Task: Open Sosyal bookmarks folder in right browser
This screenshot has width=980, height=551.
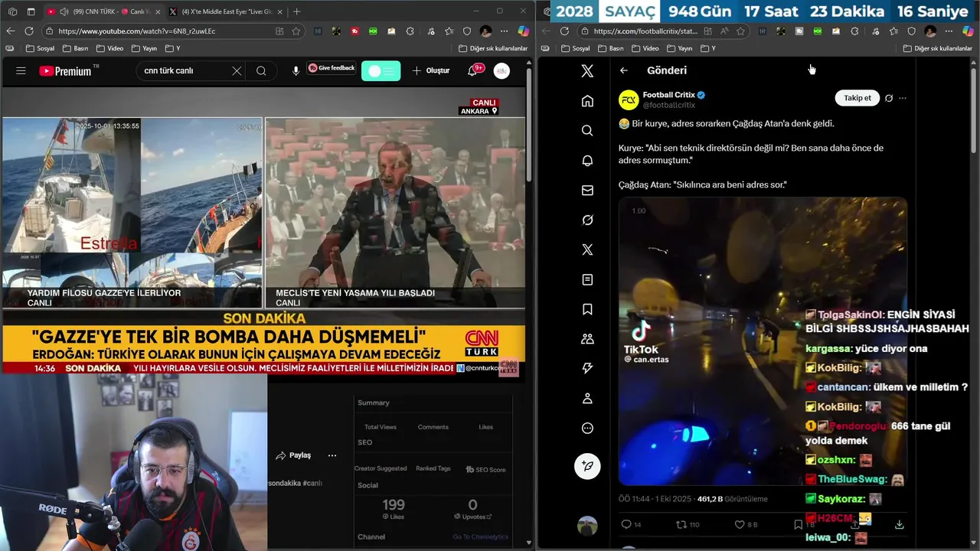Action: pos(576,48)
